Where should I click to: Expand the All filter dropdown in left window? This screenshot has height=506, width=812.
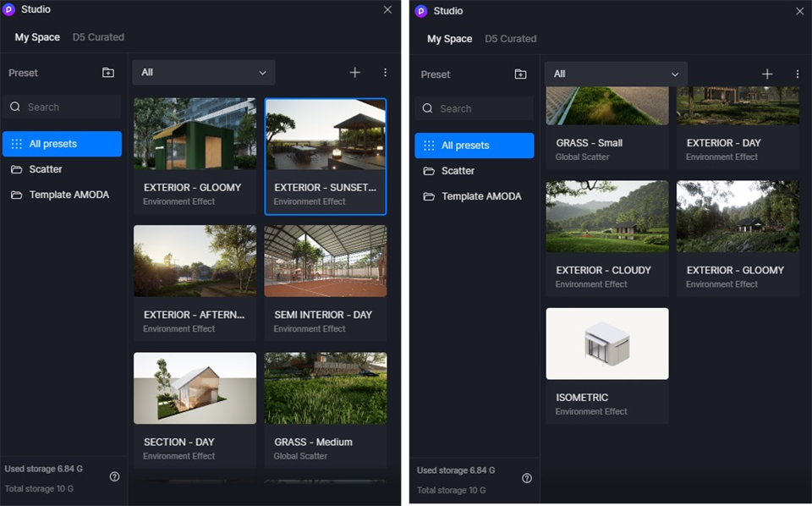click(203, 73)
